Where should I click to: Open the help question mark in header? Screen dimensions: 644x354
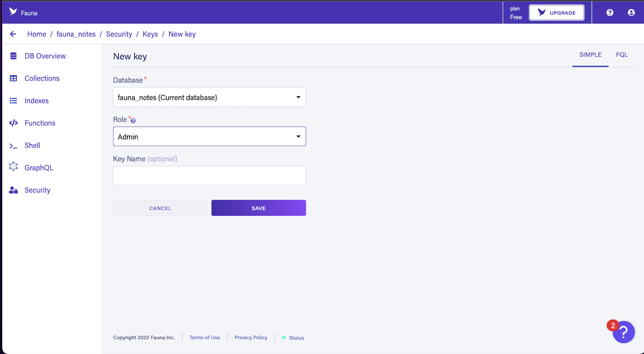tap(610, 13)
